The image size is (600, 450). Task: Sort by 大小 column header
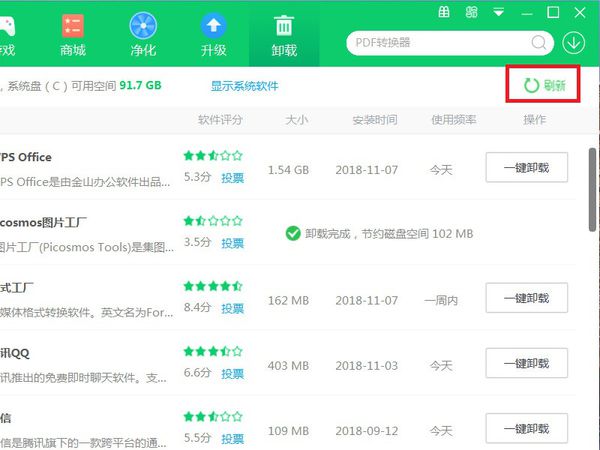click(x=297, y=120)
